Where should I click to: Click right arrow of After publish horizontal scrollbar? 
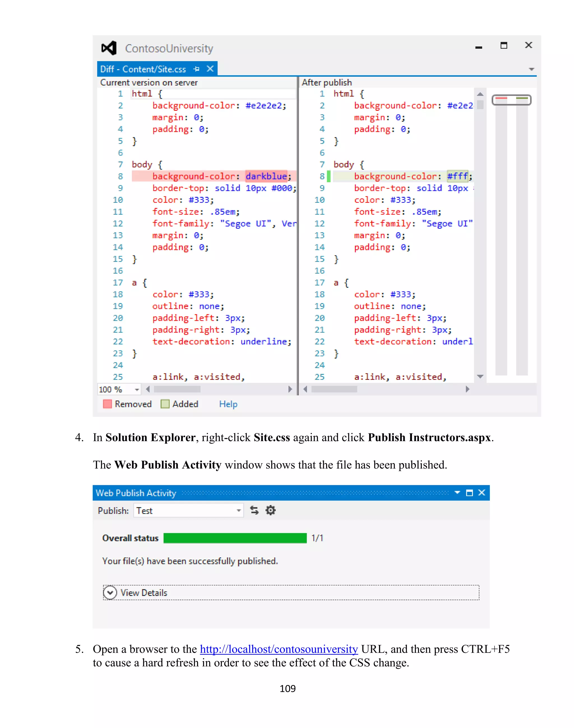(467, 389)
